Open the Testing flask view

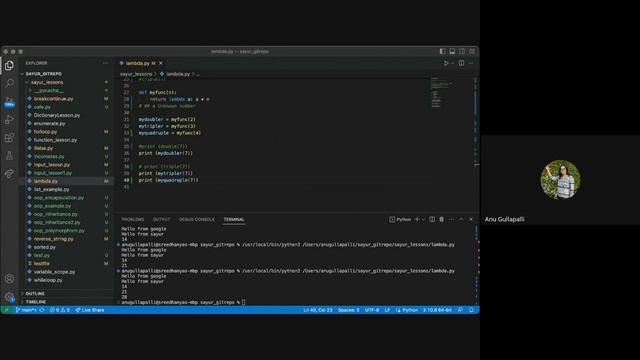coord(9,156)
